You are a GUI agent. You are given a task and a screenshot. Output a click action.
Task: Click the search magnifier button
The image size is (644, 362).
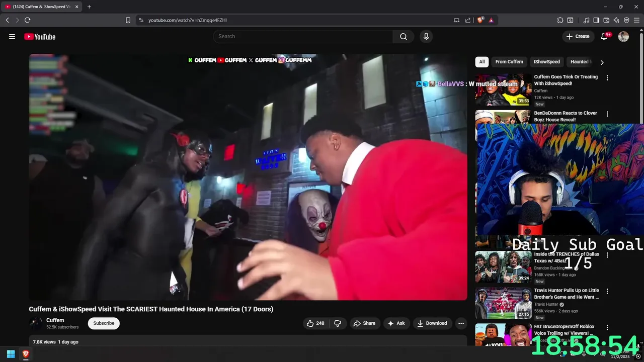point(404,36)
